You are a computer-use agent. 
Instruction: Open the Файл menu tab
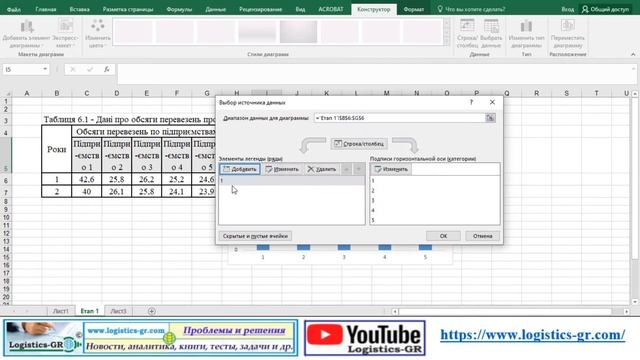coord(14,9)
